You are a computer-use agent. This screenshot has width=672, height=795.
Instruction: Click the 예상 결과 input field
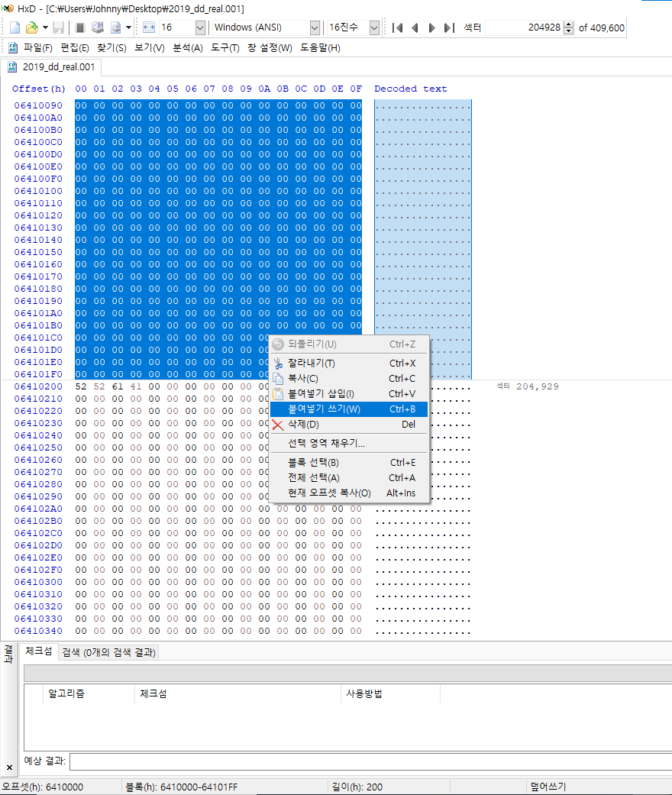[370, 761]
